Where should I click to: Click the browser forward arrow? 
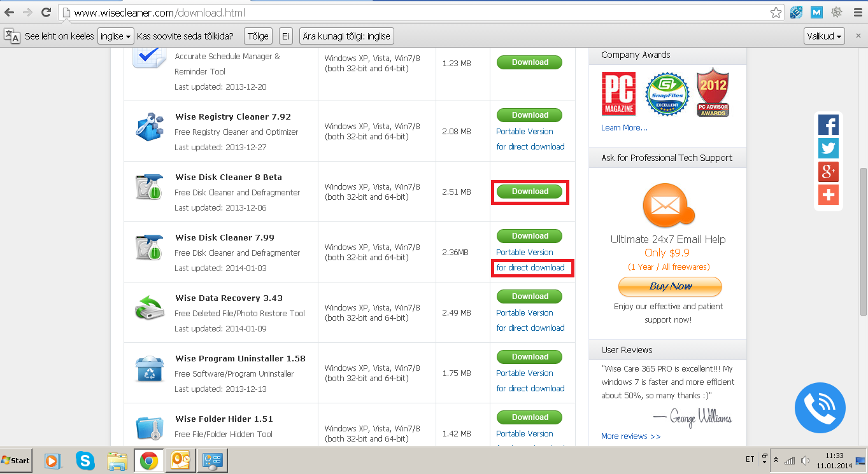click(28, 12)
